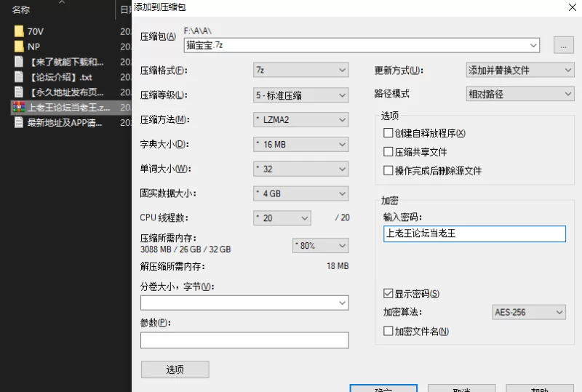Viewport: 582px width, 392px height.
Task: Click the 【来了就能下载和 text file icon
Action: pos(19,62)
